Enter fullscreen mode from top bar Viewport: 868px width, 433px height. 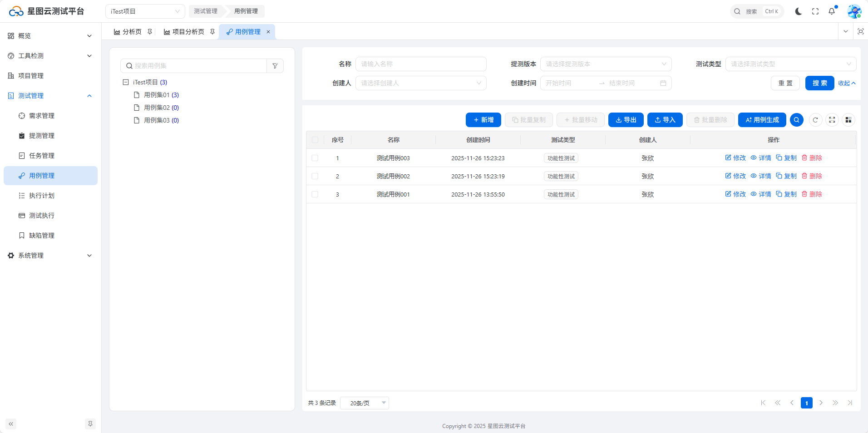(x=815, y=11)
